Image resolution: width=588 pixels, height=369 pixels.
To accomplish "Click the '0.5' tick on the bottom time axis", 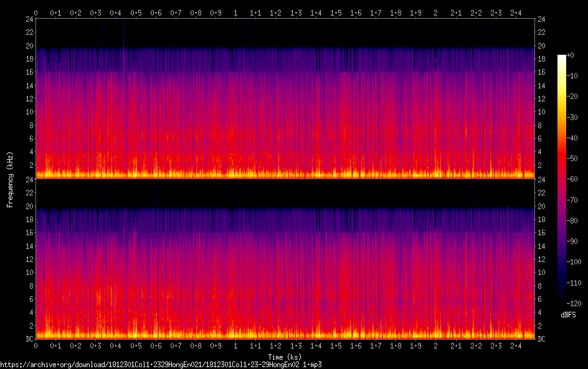I will coord(136,346).
